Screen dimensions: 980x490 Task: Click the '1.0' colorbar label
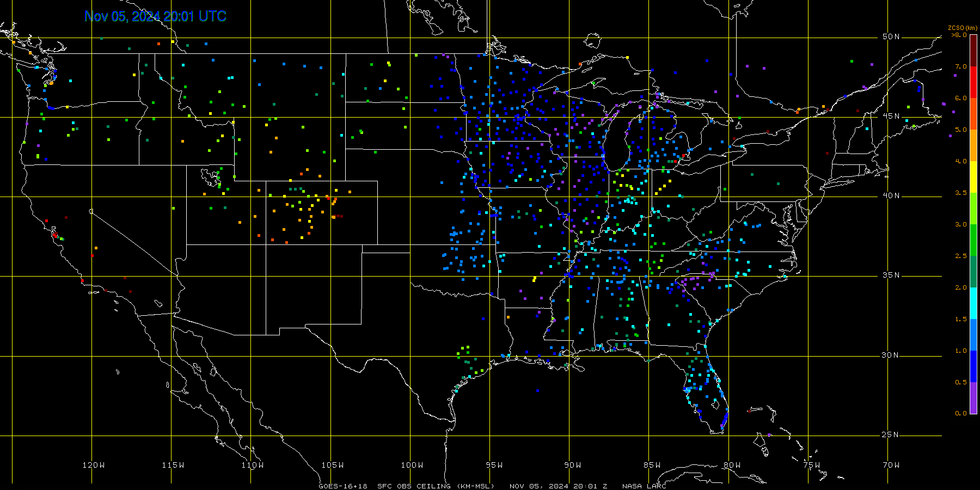961,351
